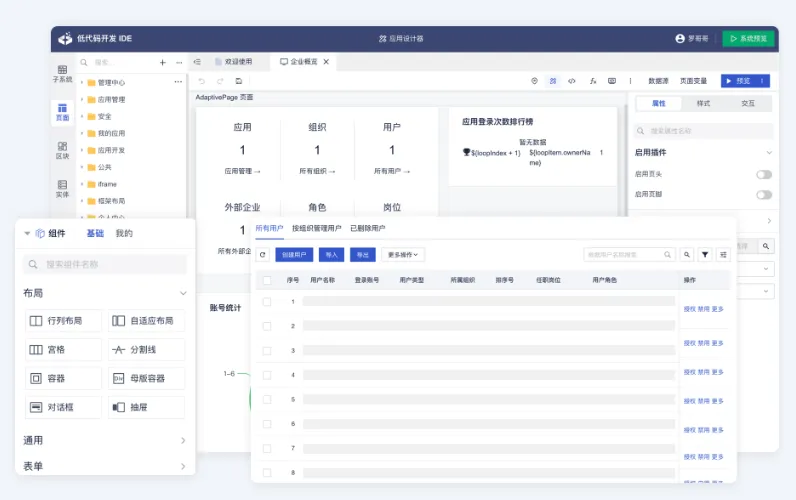Expand the 表单 component group
This screenshot has width=796, height=500.
pos(183,466)
